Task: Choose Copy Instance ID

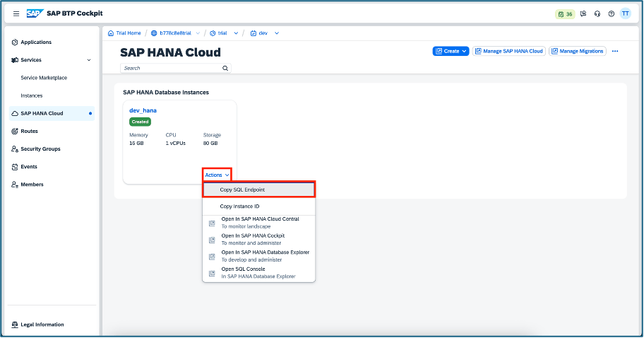Action: pos(258,206)
